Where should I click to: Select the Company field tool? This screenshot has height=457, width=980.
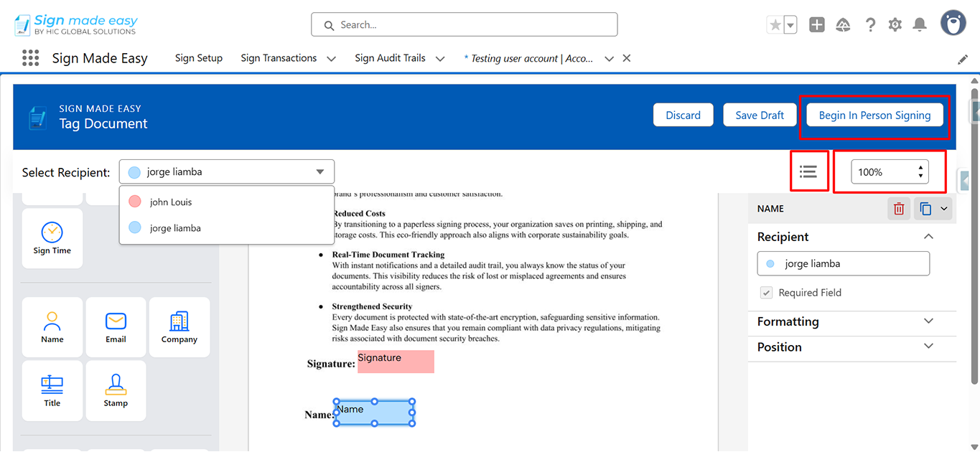point(179,327)
